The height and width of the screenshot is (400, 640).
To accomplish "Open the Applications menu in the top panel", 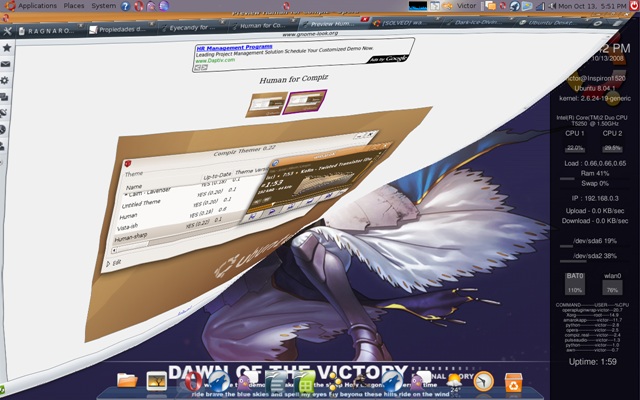I will [31, 6].
